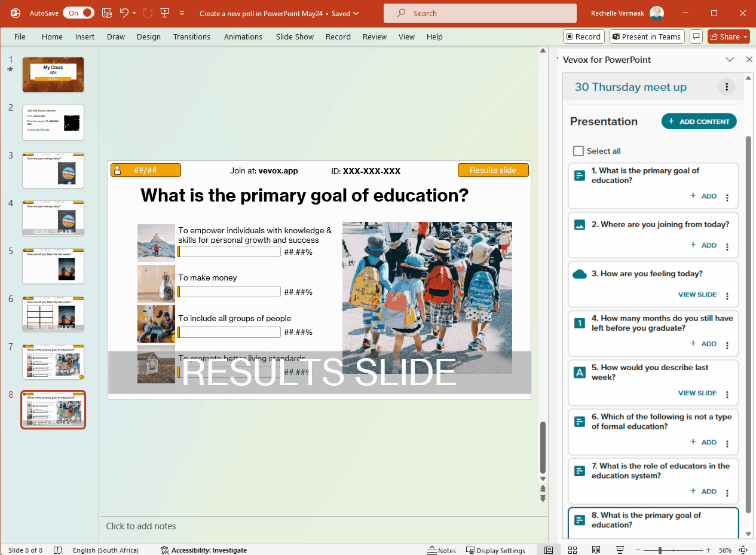Click the Undo arrow icon
Screen dimensions: 756x555
pyautogui.click(x=124, y=13)
